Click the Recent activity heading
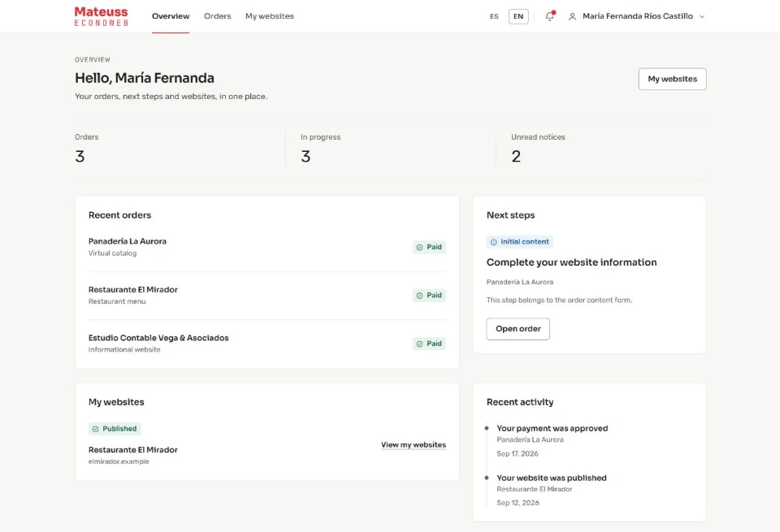The width and height of the screenshot is (780, 532). point(520,402)
